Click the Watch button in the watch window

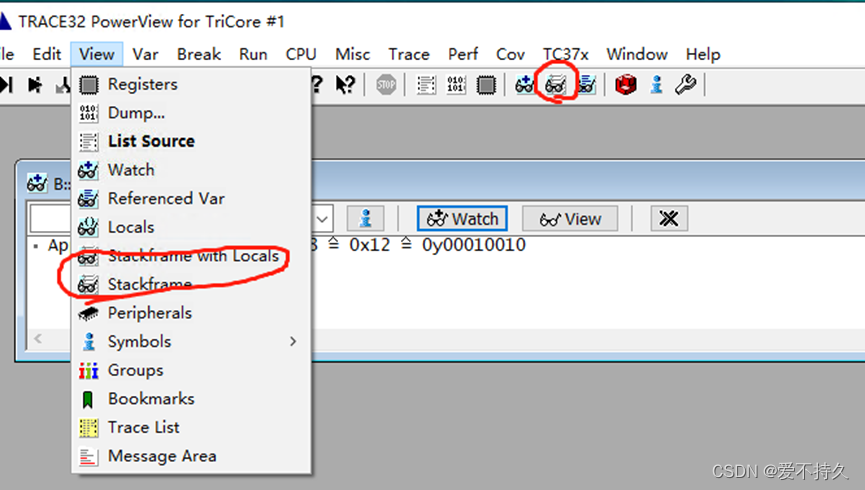click(x=462, y=219)
